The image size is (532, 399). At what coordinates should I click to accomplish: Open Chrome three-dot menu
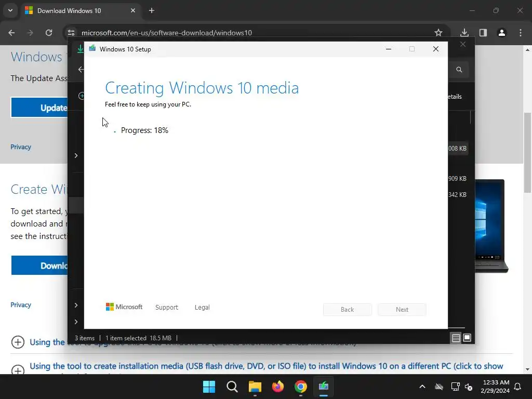[x=521, y=33]
